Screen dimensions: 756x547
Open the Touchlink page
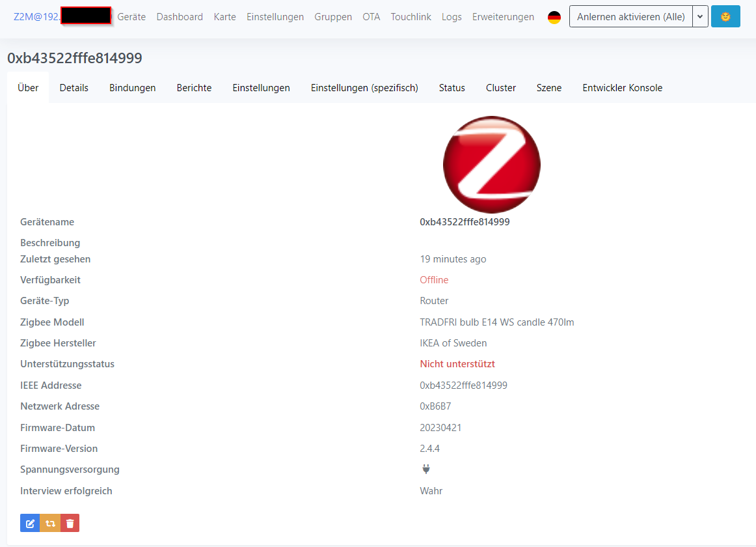coord(411,17)
